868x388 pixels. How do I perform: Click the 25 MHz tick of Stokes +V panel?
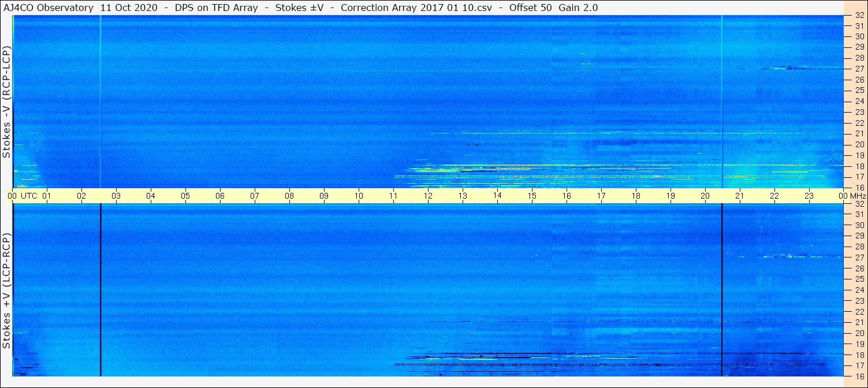click(859, 279)
